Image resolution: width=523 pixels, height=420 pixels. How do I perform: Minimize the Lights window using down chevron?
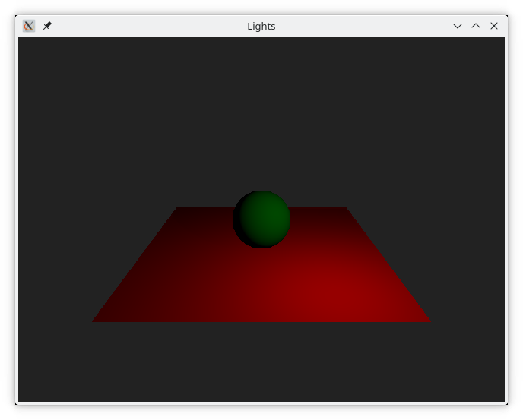pos(458,26)
